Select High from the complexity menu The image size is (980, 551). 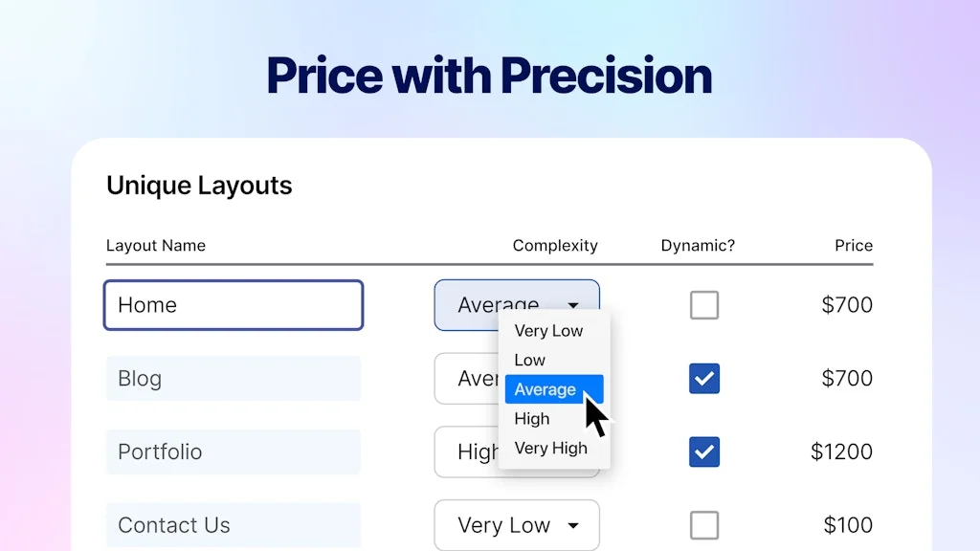tap(532, 419)
